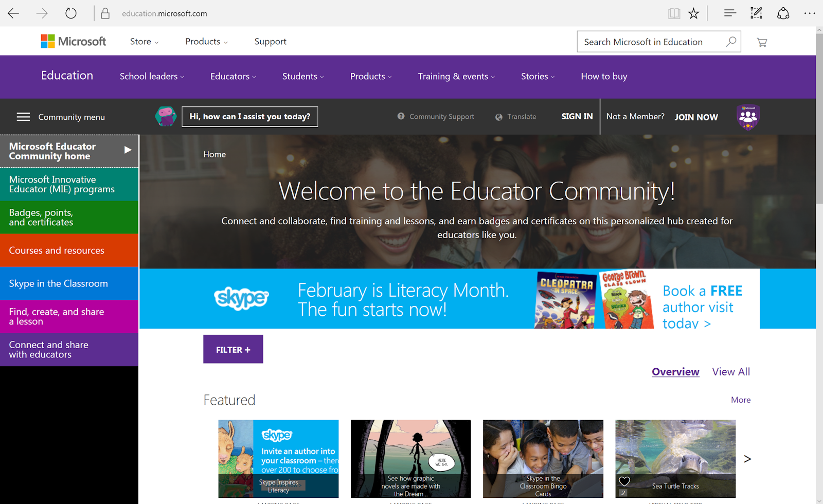823x504 pixels.
Task: Open Skype in the Classroom Bingo Cards thumbnail
Action: (x=543, y=459)
